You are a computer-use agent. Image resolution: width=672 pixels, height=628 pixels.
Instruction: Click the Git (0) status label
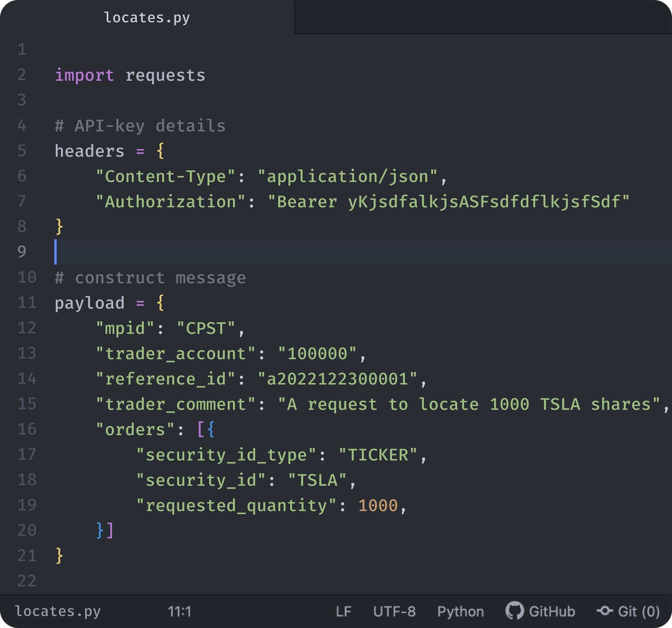638,612
